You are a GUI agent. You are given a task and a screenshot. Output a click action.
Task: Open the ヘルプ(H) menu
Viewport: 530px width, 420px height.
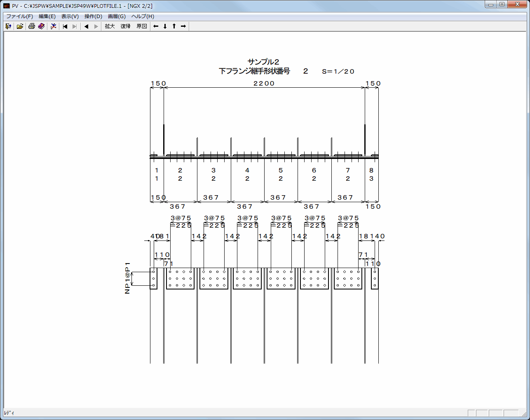point(143,16)
